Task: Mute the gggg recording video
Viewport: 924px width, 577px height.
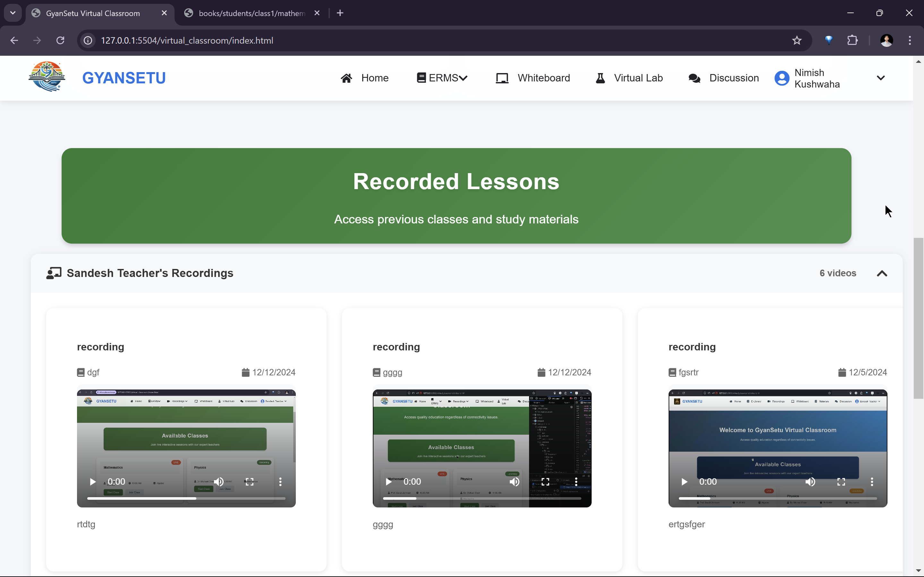Action: [514, 481]
